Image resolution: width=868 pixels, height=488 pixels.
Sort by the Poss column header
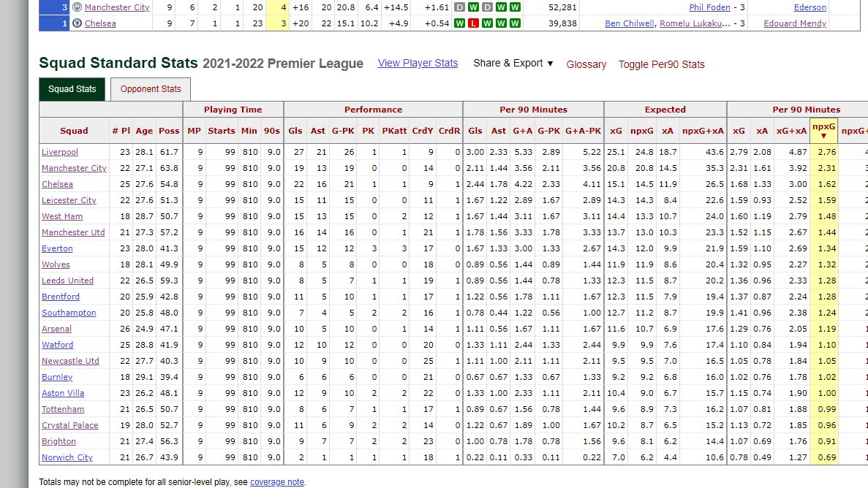click(x=169, y=131)
